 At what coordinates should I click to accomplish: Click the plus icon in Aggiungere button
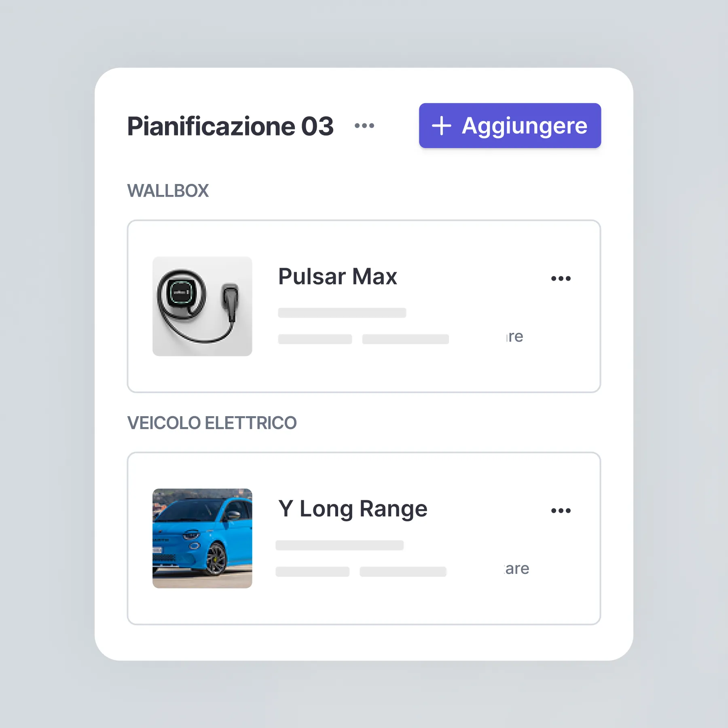click(x=441, y=126)
